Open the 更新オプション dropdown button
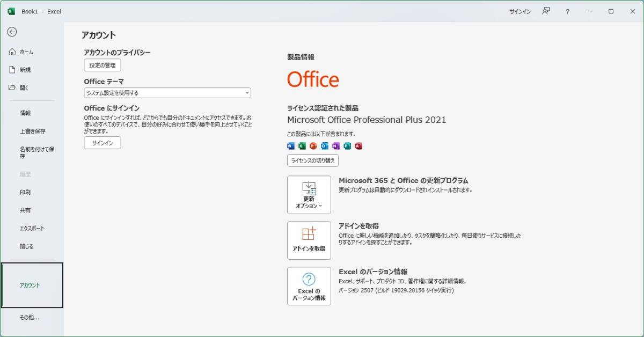The height and width of the screenshot is (337, 644). (309, 195)
